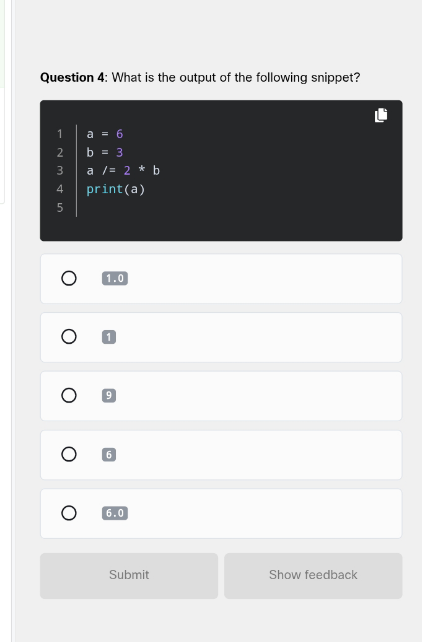Choose the radio option for answer 1
422x642 pixels.
click(69, 337)
